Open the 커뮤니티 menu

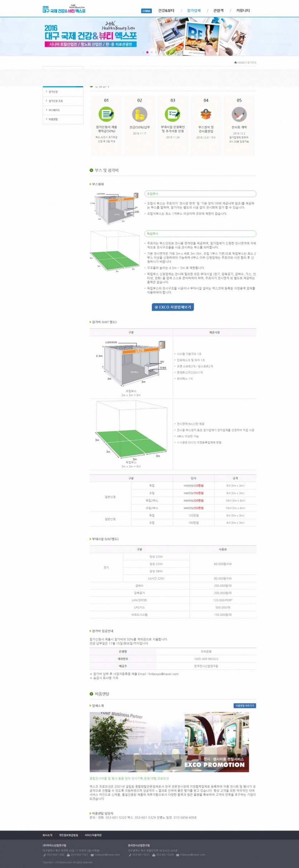243,11
